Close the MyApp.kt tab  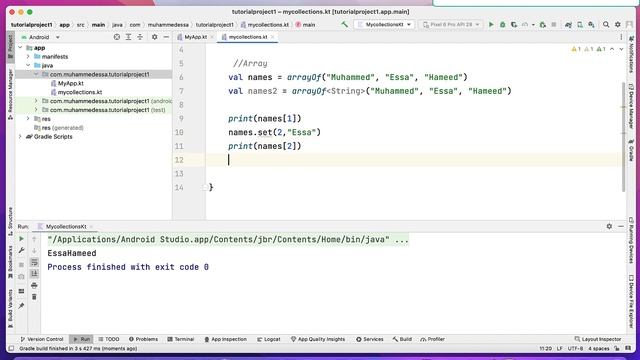tap(212, 37)
